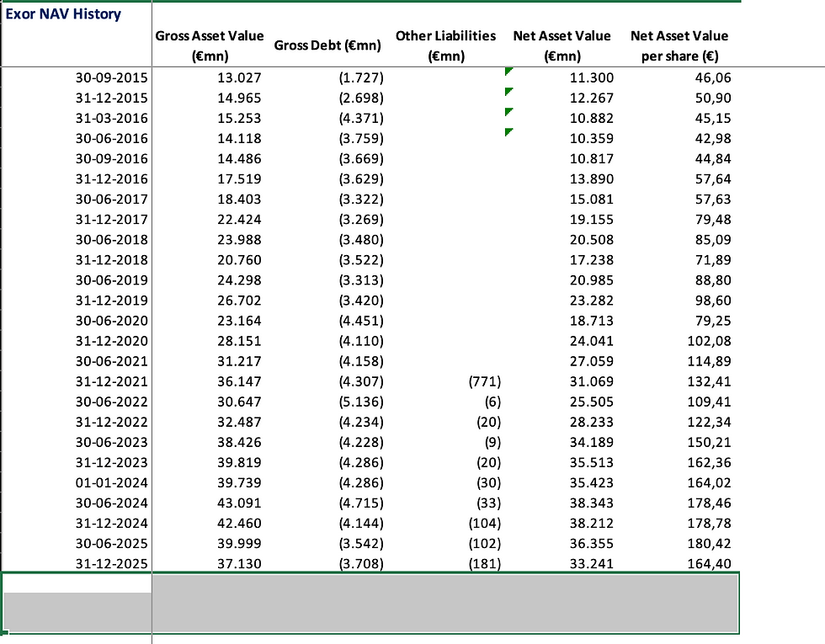825x644 pixels.
Task: Select the "Exor NAV History" title cell
Action: (63, 13)
